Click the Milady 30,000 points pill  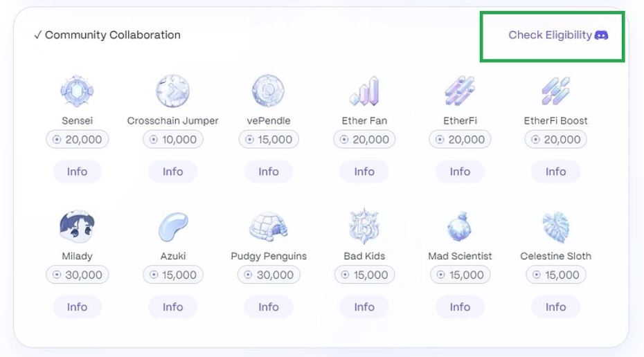77,275
